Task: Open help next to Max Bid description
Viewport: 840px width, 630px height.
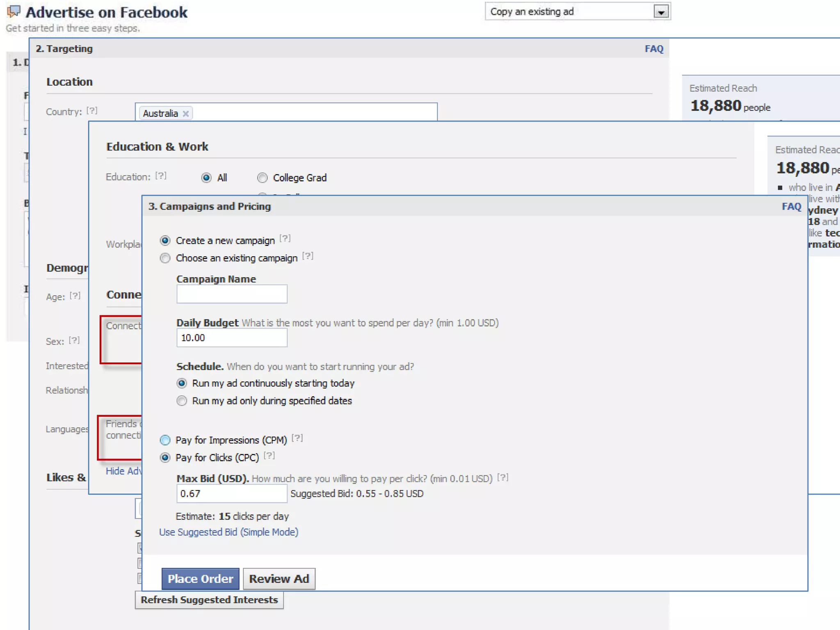Action: click(503, 478)
